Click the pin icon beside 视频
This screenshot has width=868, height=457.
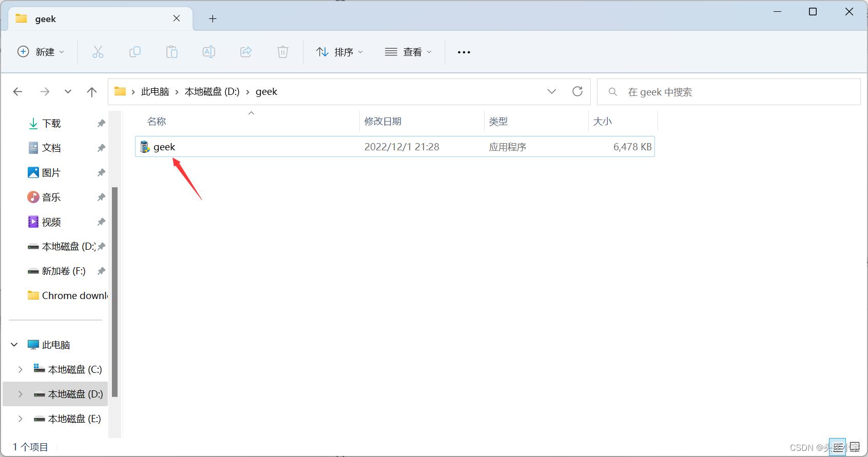(x=101, y=222)
